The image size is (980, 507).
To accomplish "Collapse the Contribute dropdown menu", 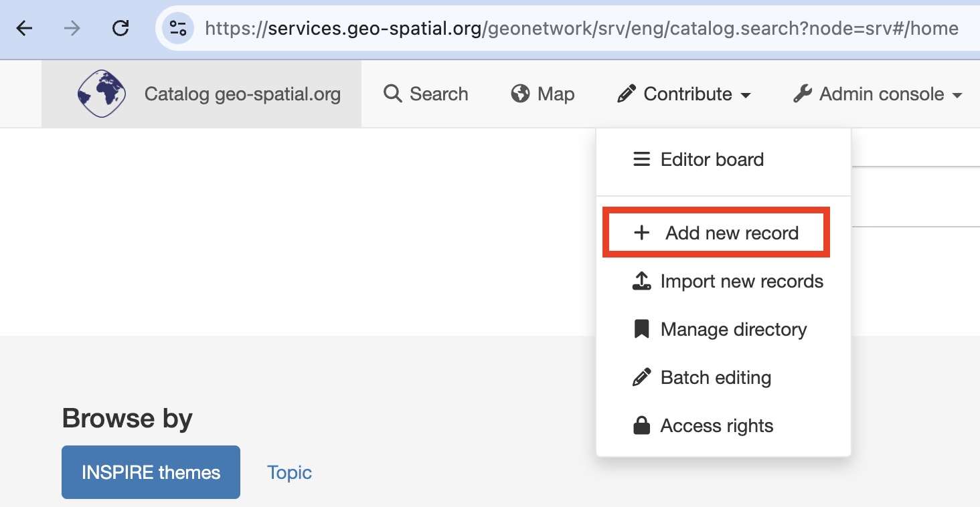I will click(683, 94).
